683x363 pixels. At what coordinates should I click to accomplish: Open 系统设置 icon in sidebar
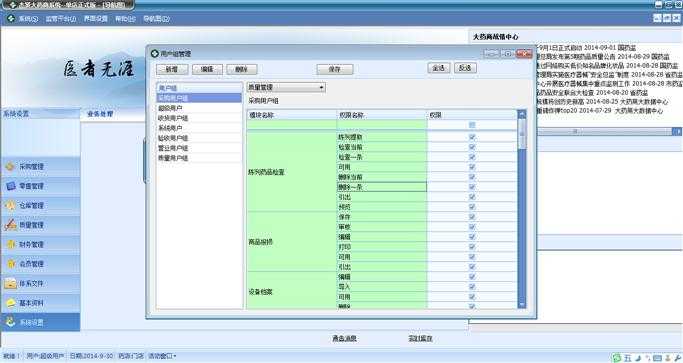coord(10,322)
